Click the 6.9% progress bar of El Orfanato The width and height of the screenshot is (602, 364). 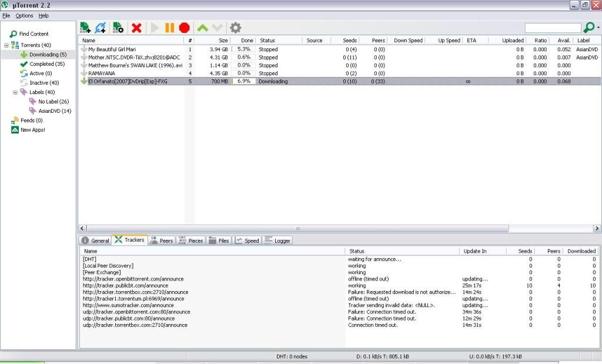244,81
